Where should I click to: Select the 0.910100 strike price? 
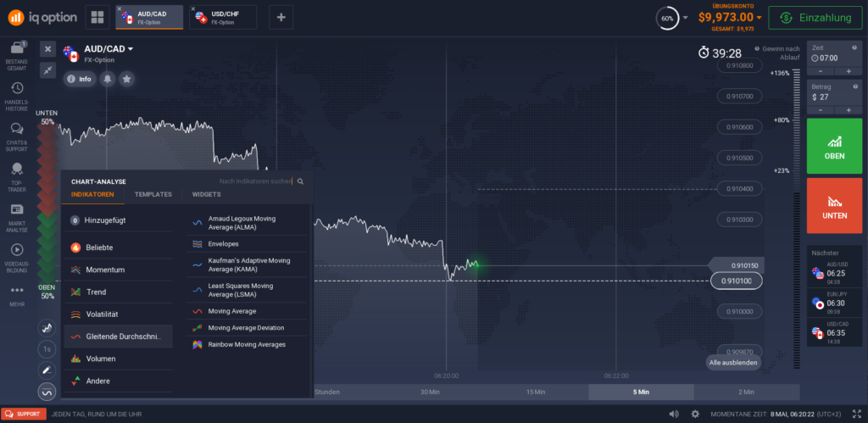tap(737, 281)
